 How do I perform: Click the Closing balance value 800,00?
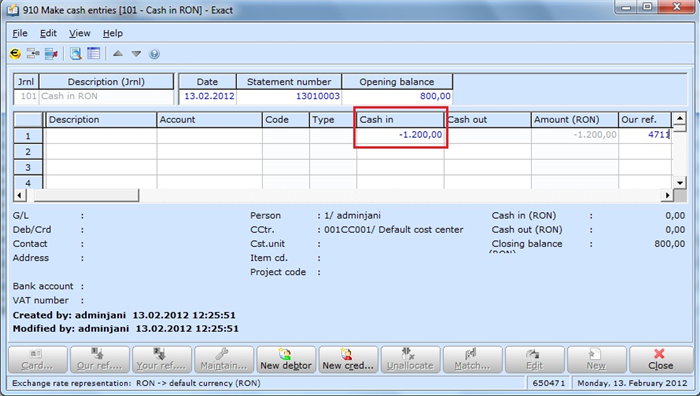pos(669,244)
